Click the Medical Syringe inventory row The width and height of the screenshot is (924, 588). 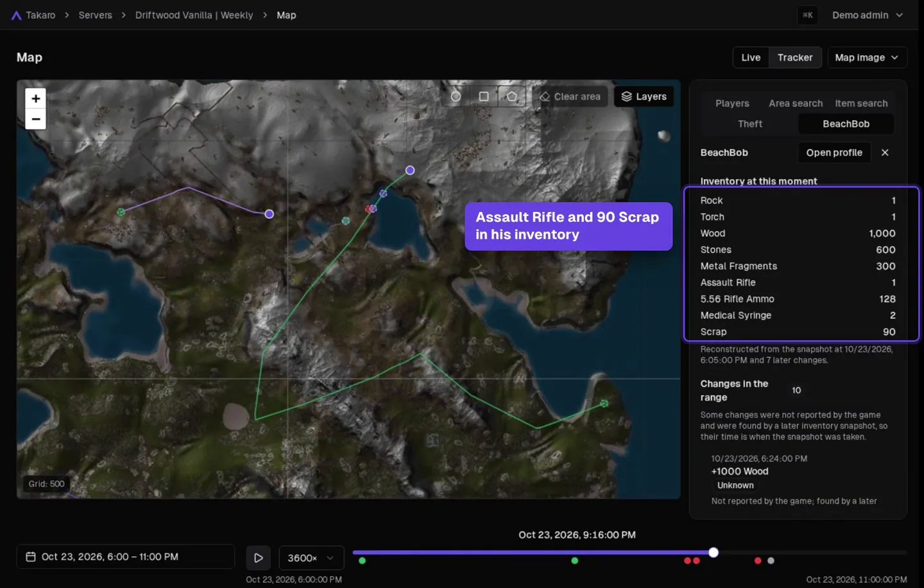coord(798,316)
